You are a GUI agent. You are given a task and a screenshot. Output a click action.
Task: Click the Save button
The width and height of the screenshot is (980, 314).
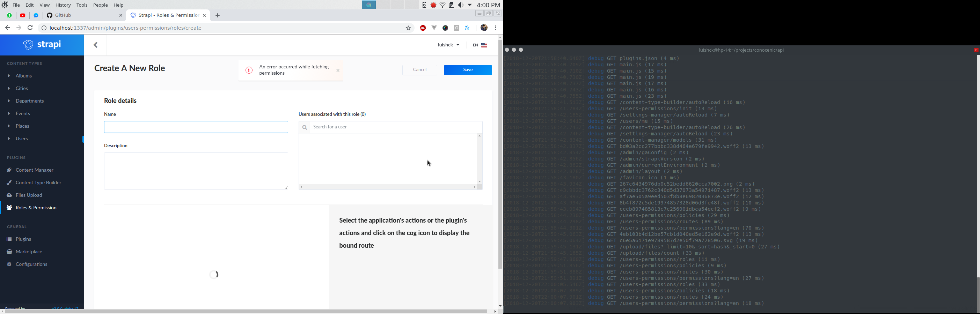click(x=468, y=70)
